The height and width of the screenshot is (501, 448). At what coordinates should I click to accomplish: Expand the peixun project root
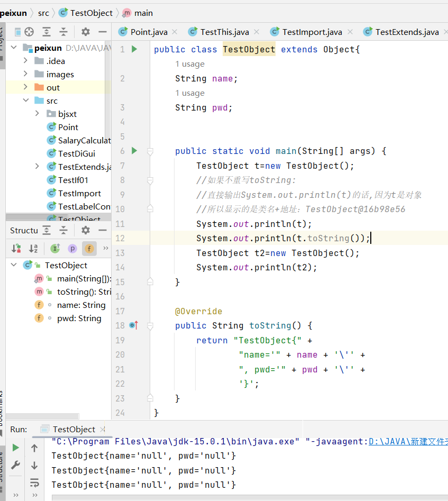tap(14, 48)
